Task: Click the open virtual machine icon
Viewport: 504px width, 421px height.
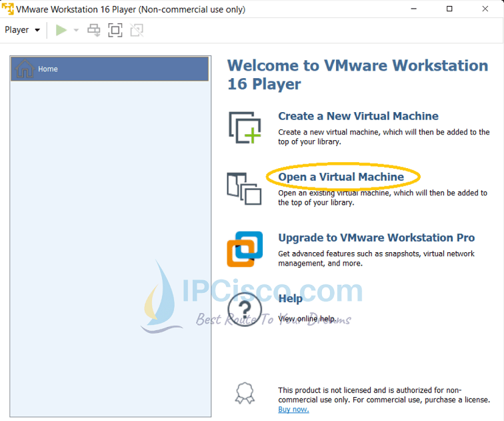Action: [x=244, y=189]
